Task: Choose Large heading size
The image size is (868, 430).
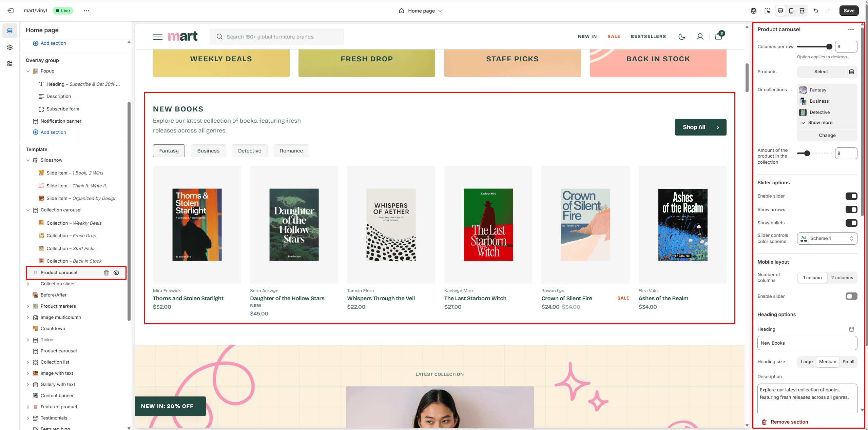Action: coord(806,362)
